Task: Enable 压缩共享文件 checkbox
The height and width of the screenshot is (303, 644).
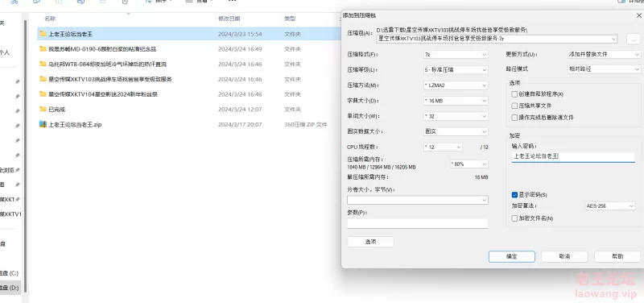Action: 514,106
